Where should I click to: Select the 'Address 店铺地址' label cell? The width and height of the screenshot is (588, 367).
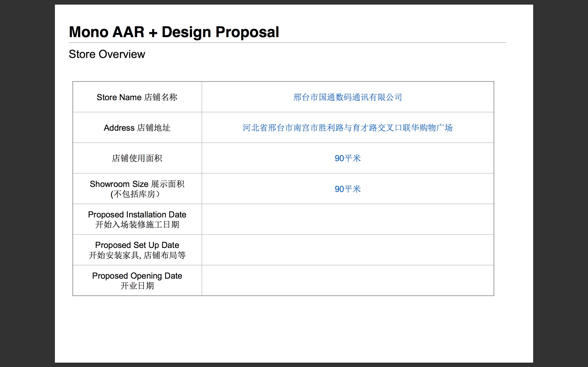click(x=137, y=128)
